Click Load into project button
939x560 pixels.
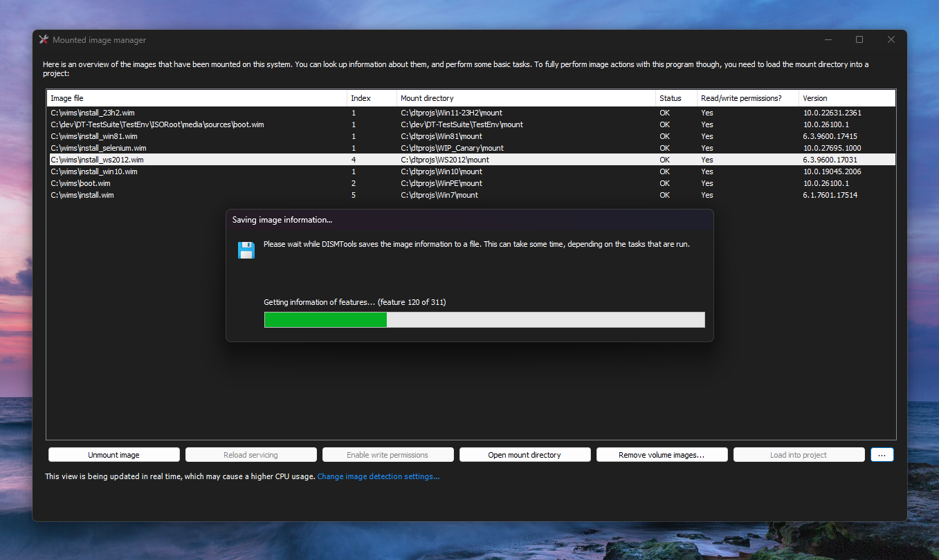coord(799,455)
